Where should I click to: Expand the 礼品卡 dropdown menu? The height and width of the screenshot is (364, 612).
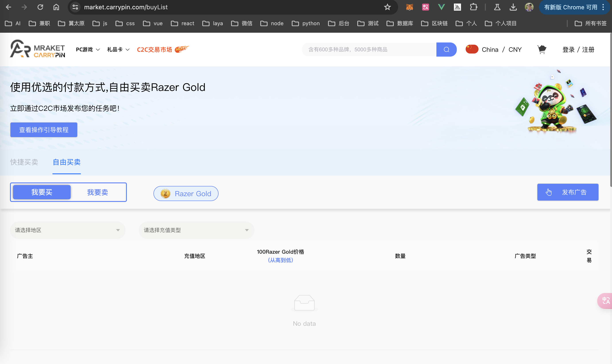(x=118, y=50)
